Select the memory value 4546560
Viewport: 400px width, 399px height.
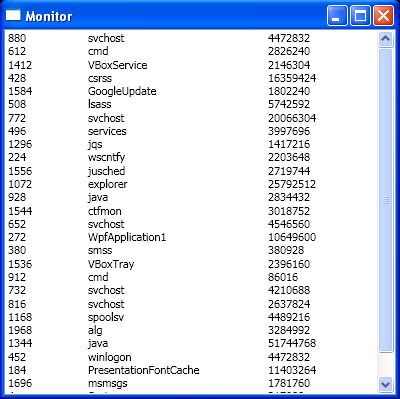289,224
